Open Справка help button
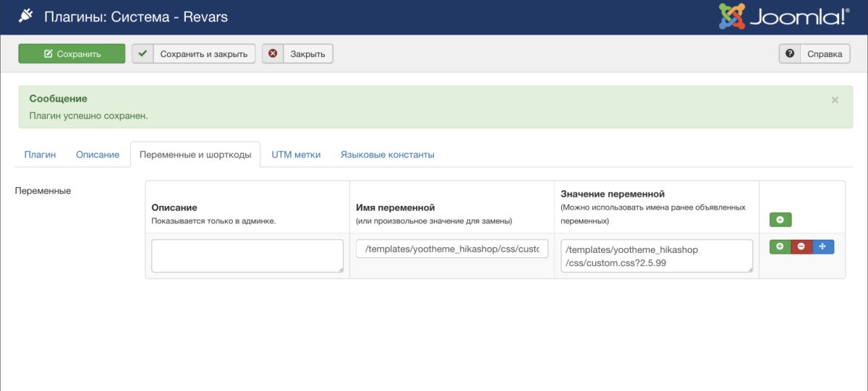 pos(814,53)
